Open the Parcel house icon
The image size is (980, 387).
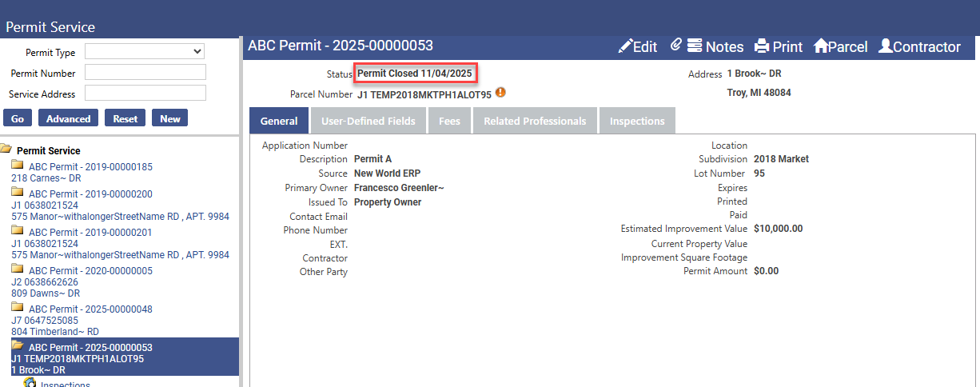(x=820, y=46)
